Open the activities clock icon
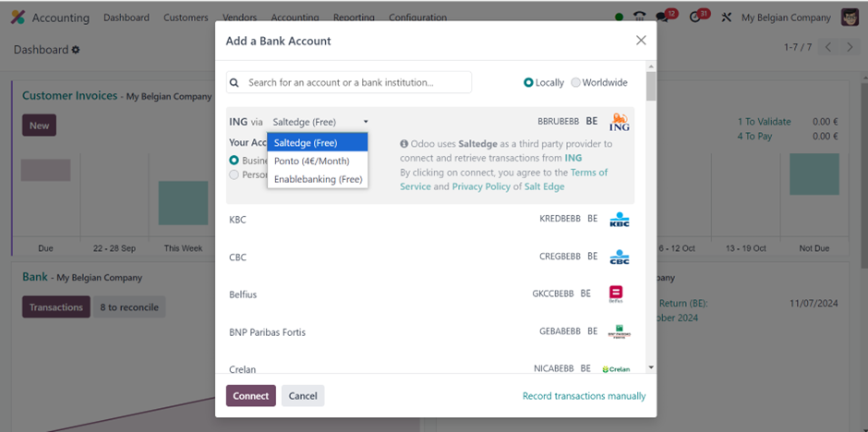The width and height of the screenshot is (868, 432). click(x=695, y=18)
